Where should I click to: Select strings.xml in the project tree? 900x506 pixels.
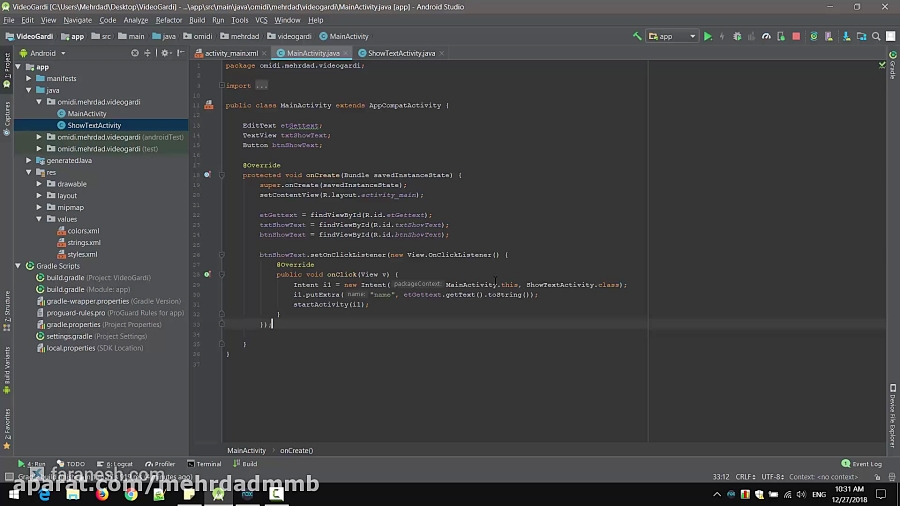pyautogui.click(x=84, y=242)
